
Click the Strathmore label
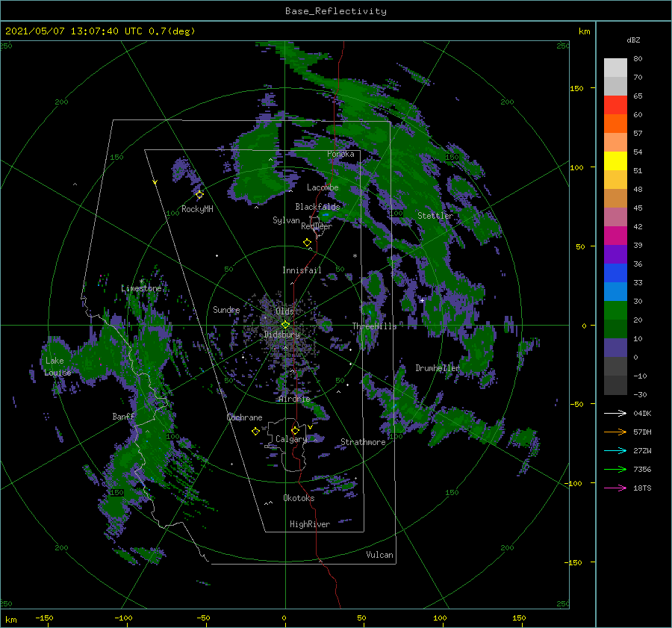(x=363, y=442)
